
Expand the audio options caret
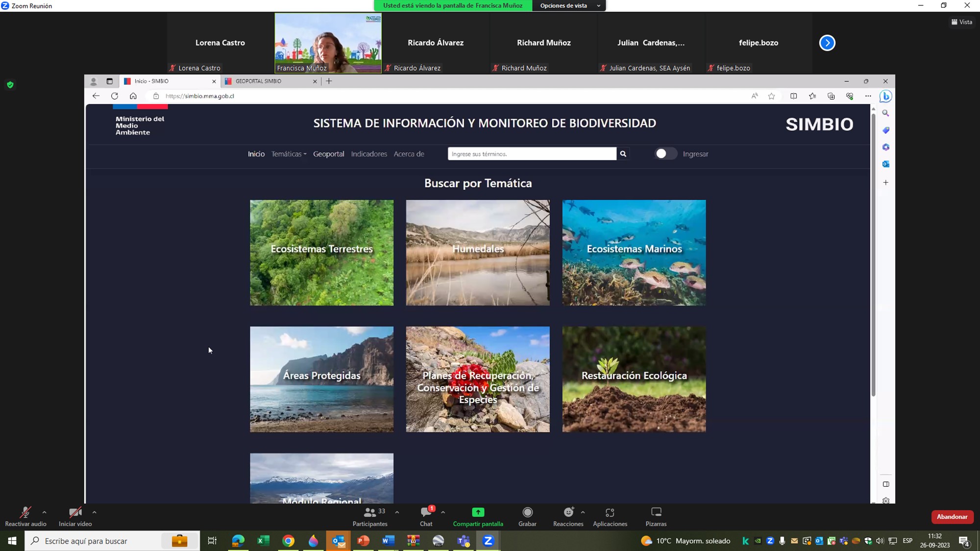[44, 512]
